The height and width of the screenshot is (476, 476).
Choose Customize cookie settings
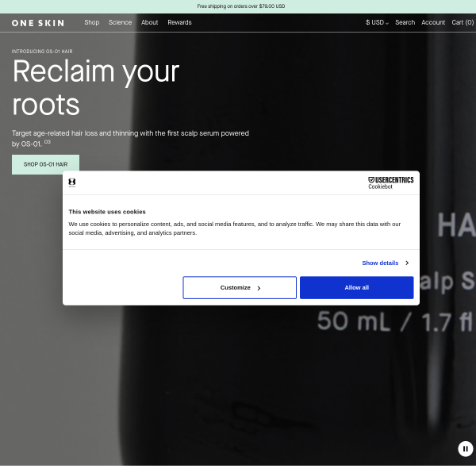(240, 287)
